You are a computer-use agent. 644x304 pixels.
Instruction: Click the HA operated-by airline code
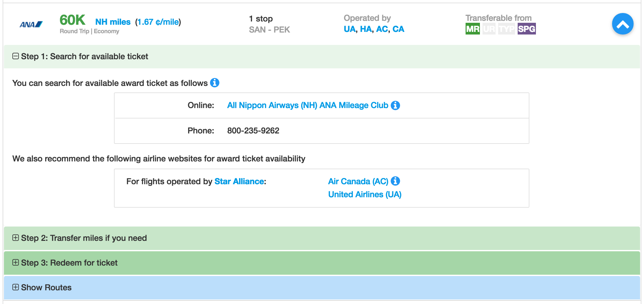[x=366, y=29]
